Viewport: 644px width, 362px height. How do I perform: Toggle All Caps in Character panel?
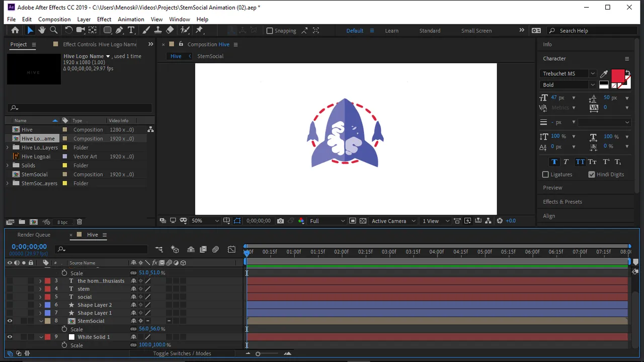click(x=580, y=162)
